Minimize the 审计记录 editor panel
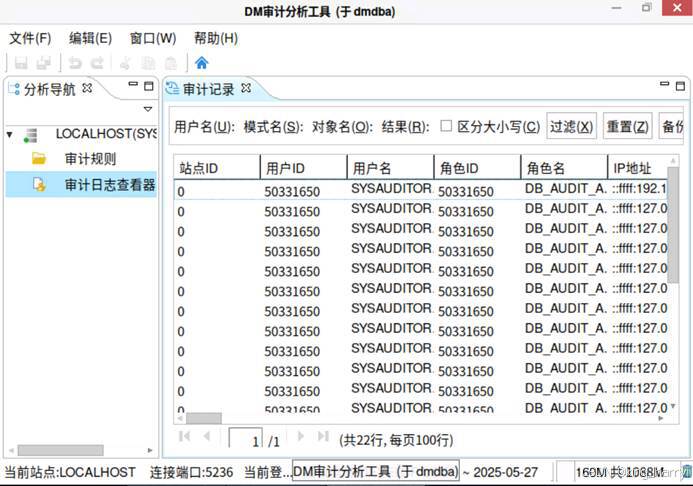693x486 pixels. (664, 84)
